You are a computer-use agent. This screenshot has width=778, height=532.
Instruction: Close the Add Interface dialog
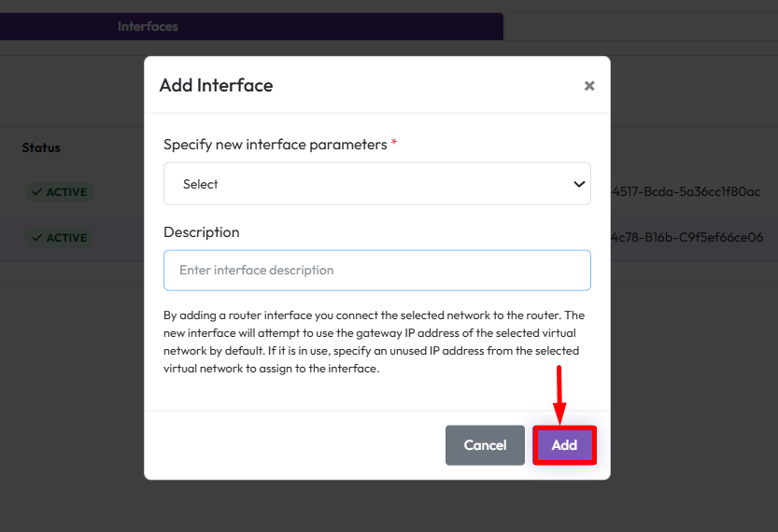tap(589, 86)
